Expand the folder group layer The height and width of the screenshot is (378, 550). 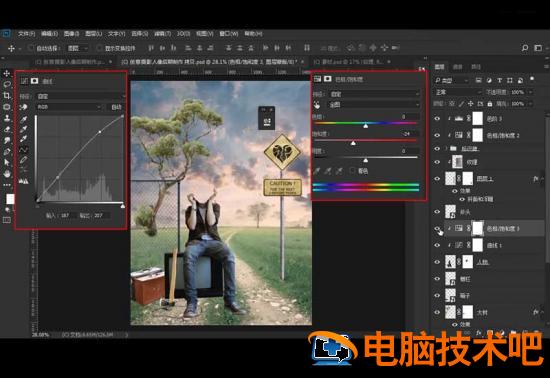click(x=447, y=148)
